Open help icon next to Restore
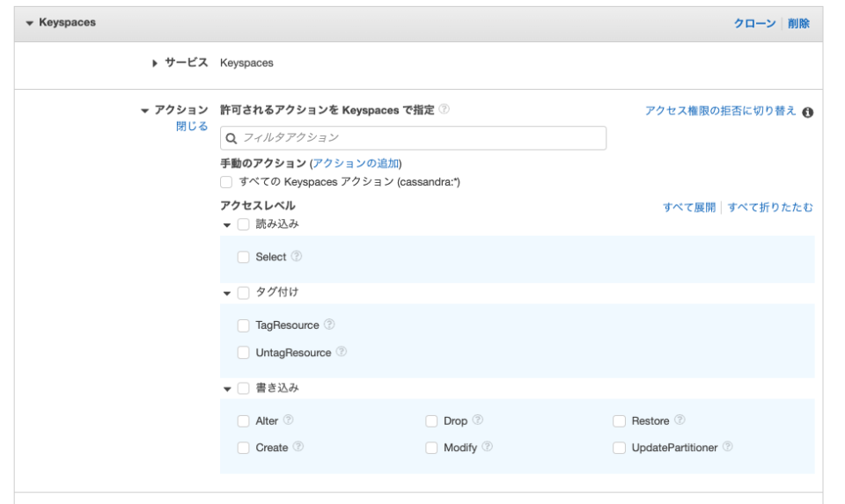The image size is (845, 504). 680,420
